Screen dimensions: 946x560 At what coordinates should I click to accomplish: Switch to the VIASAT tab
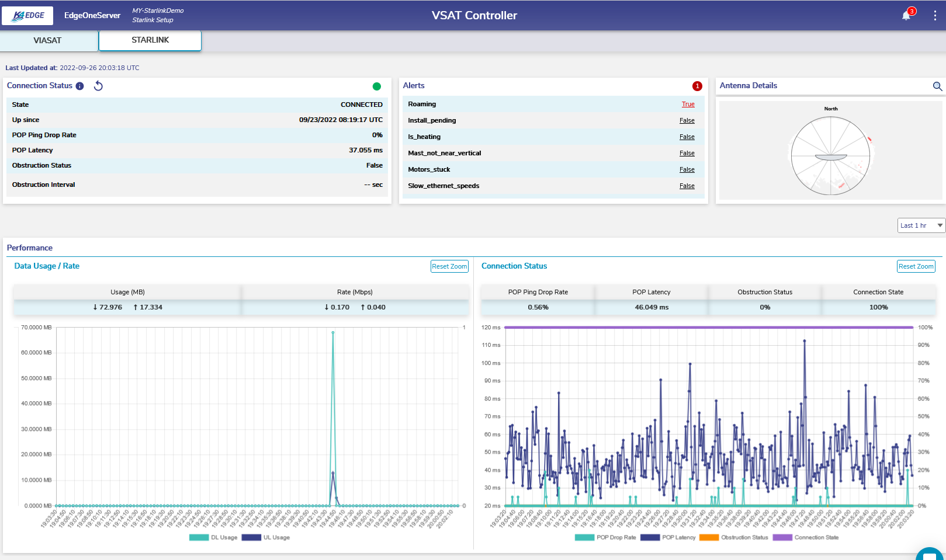tap(47, 40)
